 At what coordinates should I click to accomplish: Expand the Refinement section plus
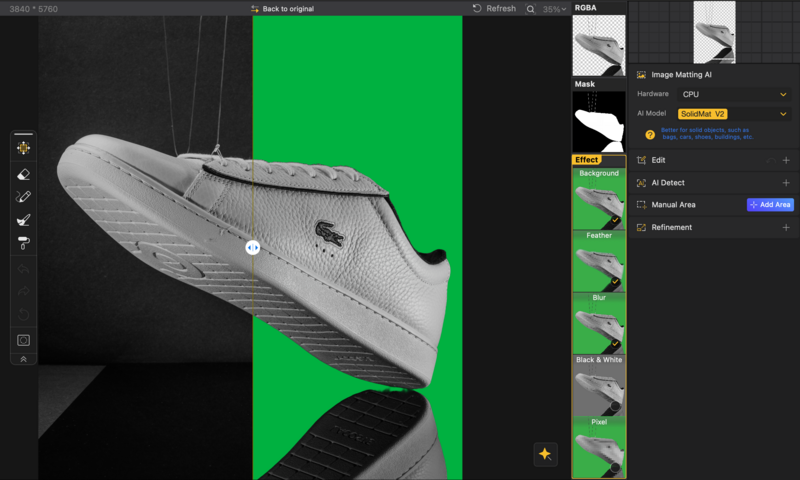[786, 228]
